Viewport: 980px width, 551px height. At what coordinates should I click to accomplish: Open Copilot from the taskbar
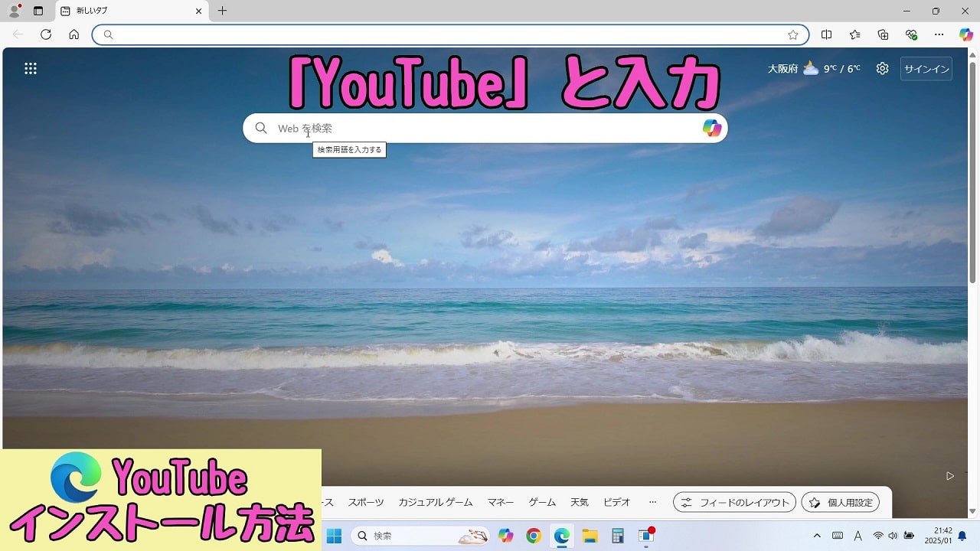point(506,536)
